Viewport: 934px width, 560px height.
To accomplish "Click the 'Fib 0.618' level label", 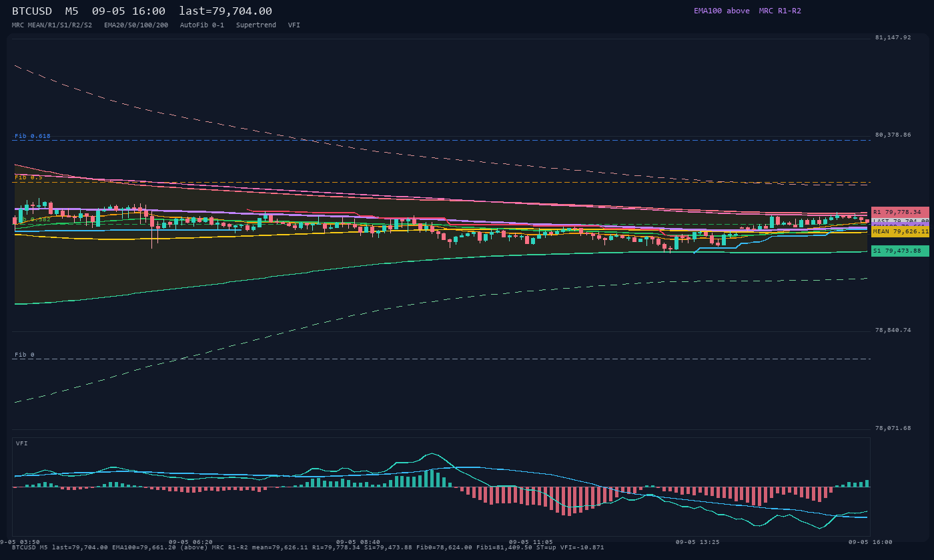I will 33,136.
